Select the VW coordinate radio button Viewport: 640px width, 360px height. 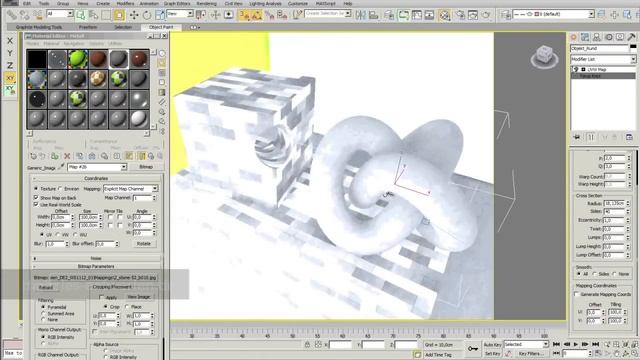(58, 235)
